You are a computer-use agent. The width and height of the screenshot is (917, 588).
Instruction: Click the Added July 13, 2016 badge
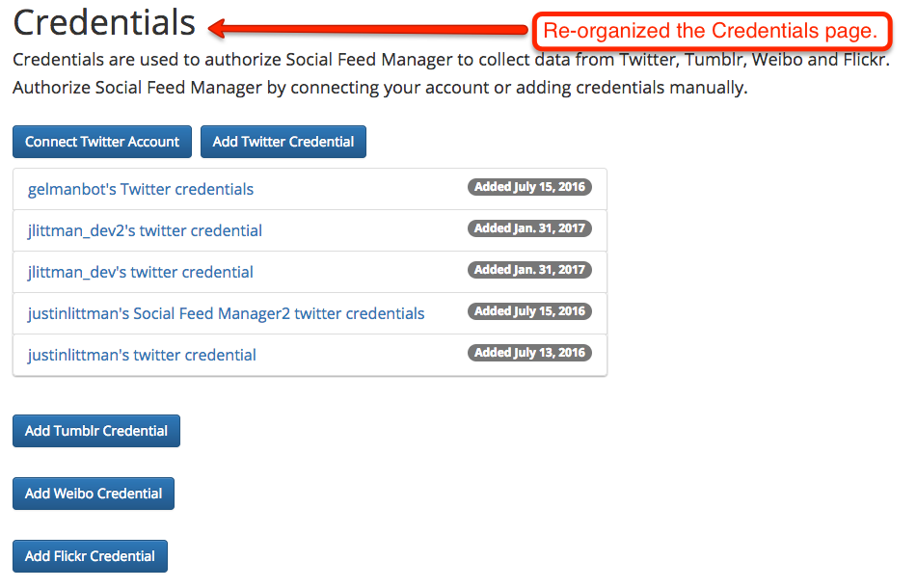(529, 353)
